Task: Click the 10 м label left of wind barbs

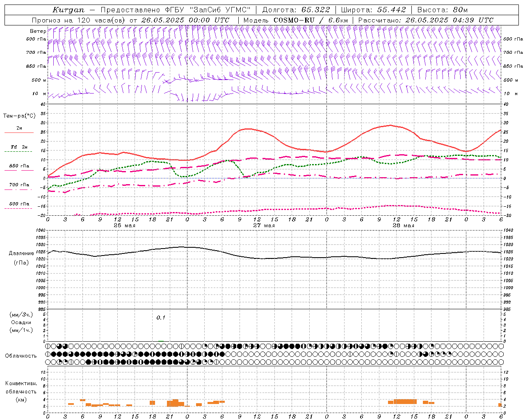Action: pyautogui.click(x=39, y=94)
